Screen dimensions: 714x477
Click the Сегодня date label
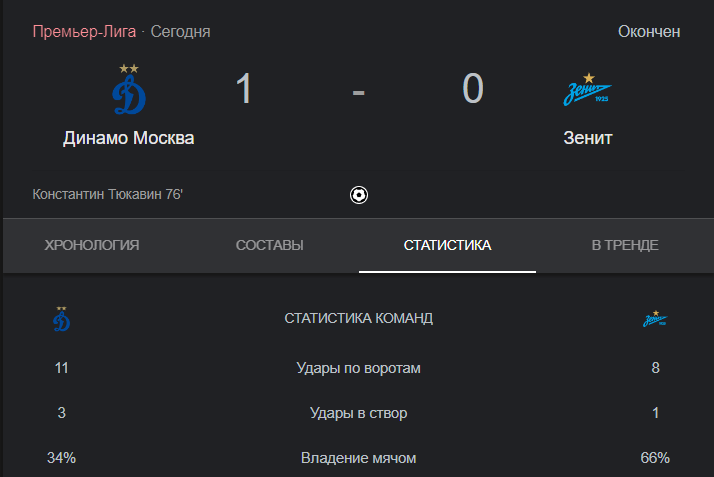(x=180, y=32)
